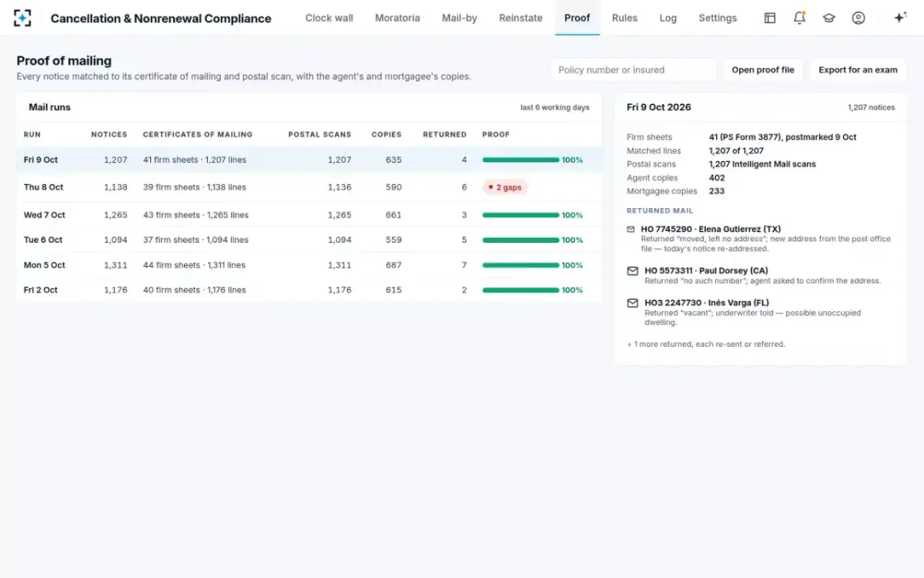Image resolution: width=924 pixels, height=578 pixels.
Task: Click the proof progress bar for Fri 9 Oct
Action: point(521,160)
